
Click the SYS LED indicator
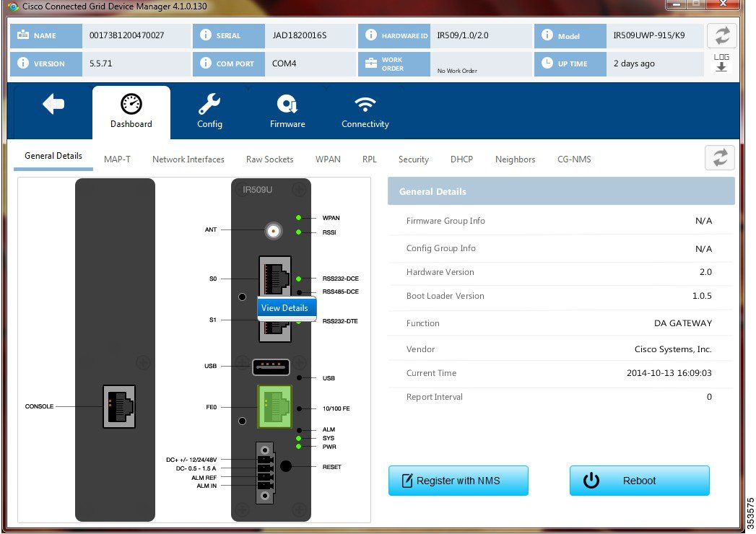tap(299, 438)
